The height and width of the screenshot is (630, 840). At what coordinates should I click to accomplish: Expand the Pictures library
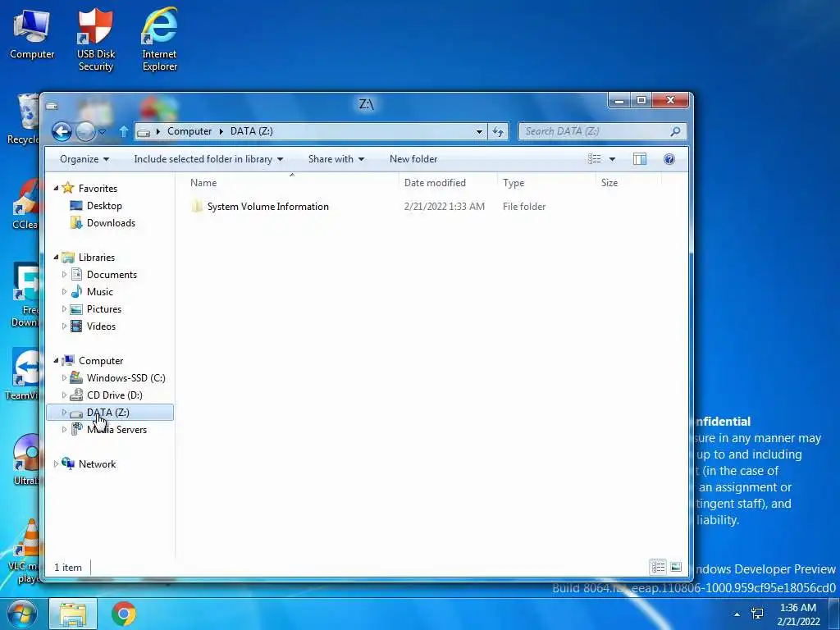64,308
